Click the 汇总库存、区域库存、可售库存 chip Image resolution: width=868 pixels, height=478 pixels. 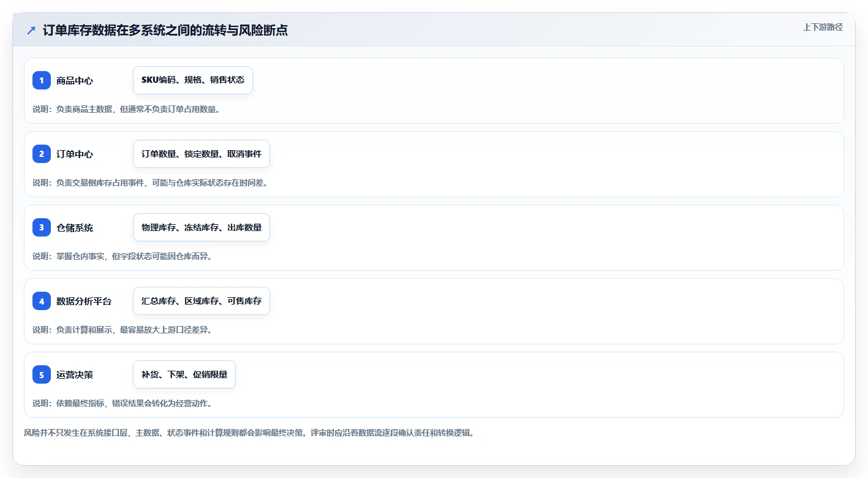tap(202, 301)
